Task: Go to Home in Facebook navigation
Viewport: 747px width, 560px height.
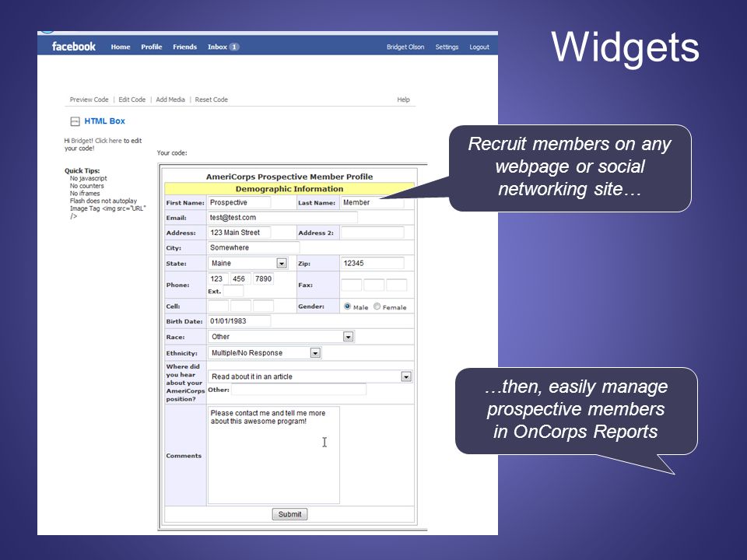Action: [121, 47]
